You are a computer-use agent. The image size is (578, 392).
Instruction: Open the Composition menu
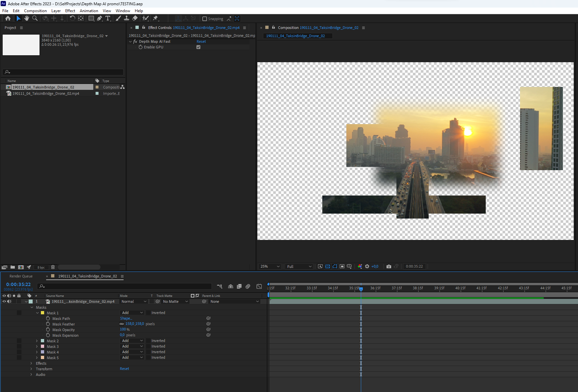(x=35, y=11)
